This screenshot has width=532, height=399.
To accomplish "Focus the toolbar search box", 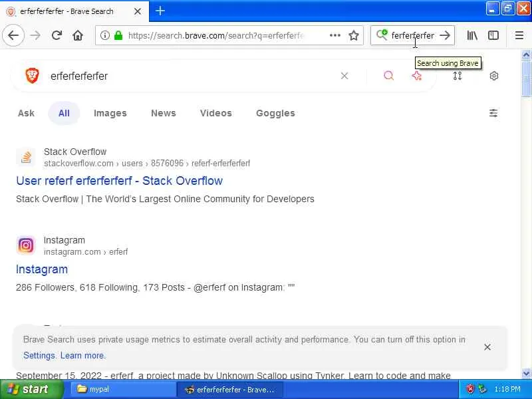I will coord(412,35).
